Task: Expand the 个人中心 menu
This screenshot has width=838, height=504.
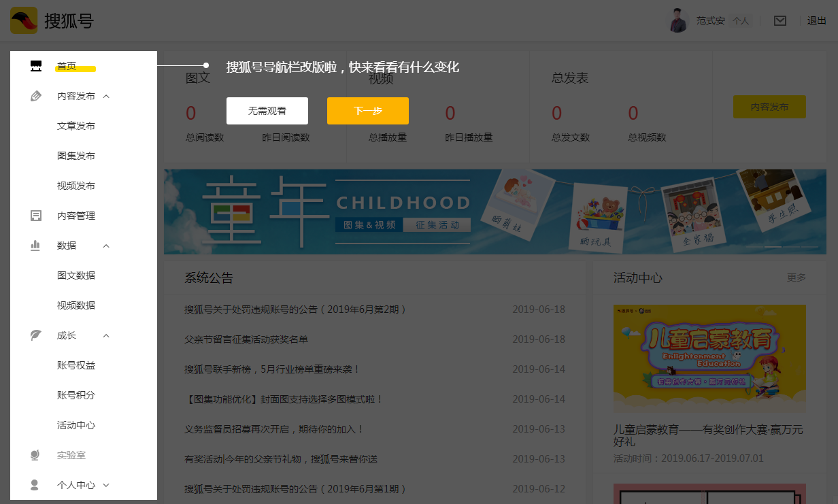Action: [x=106, y=484]
